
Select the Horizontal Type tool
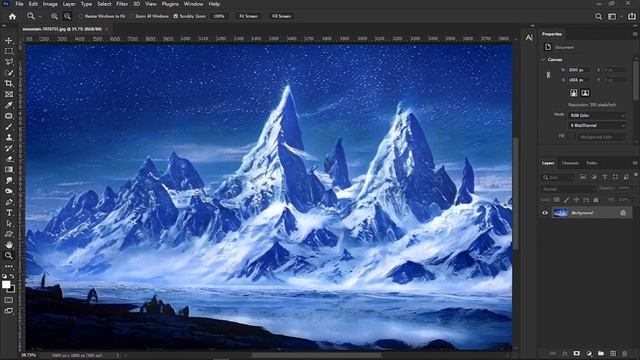(x=9, y=213)
